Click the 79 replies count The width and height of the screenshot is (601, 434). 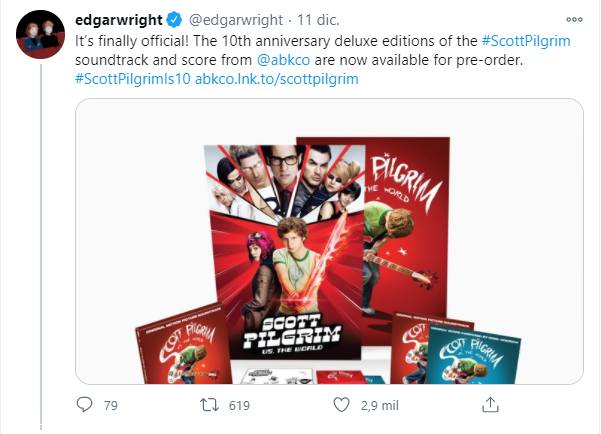click(x=111, y=406)
